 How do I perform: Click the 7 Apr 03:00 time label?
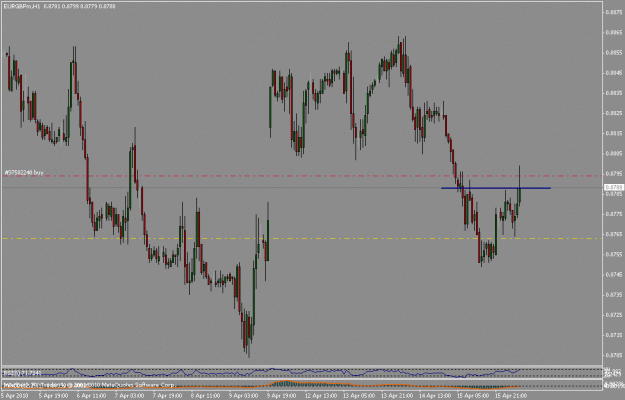point(130,396)
